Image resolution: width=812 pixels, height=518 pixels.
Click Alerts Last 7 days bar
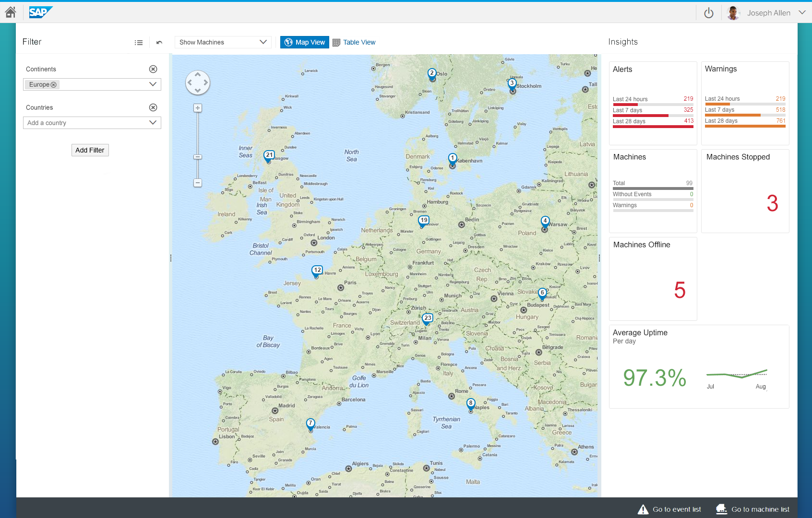pyautogui.click(x=653, y=116)
